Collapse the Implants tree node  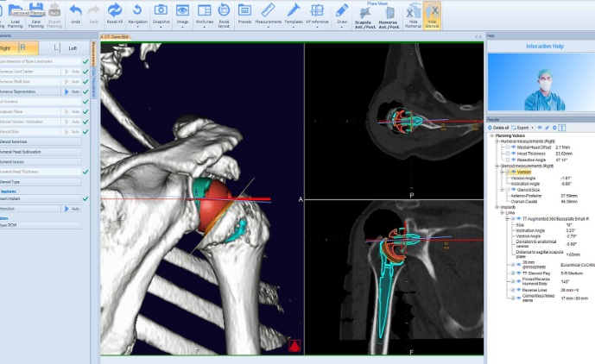pyautogui.click(x=493, y=207)
